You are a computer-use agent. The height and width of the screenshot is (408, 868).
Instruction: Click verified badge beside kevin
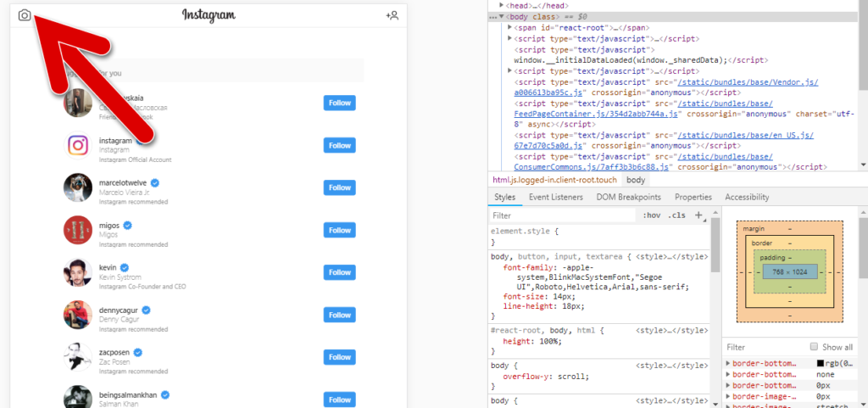(x=125, y=267)
